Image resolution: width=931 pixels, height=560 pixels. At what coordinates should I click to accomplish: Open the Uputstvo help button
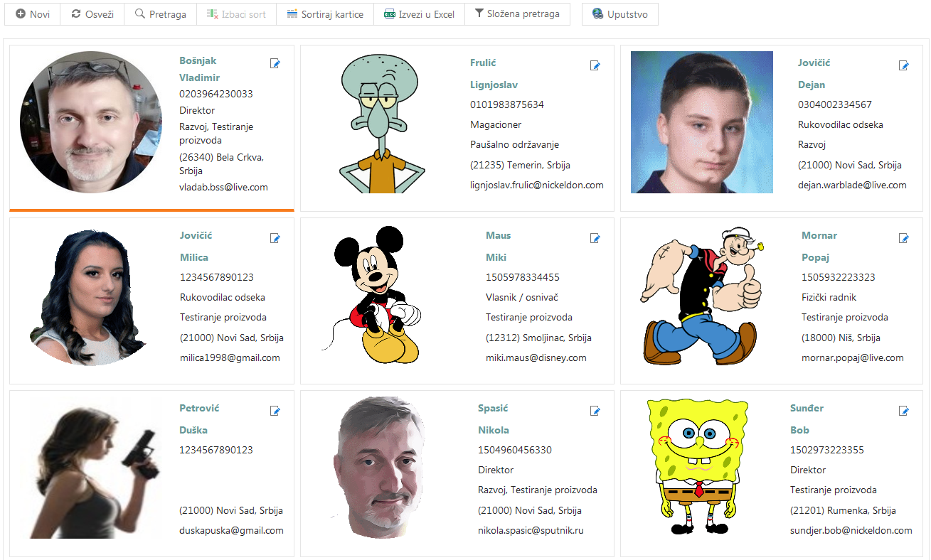(x=620, y=14)
